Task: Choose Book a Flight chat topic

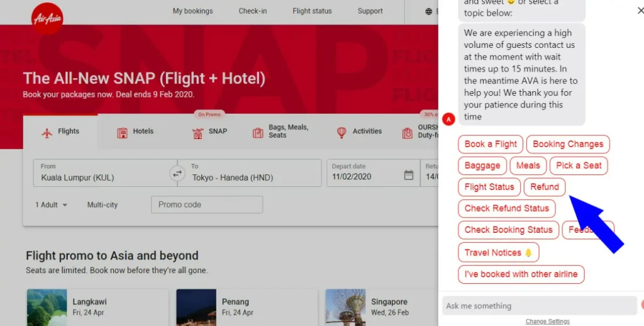Action: (x=491, y=144)
